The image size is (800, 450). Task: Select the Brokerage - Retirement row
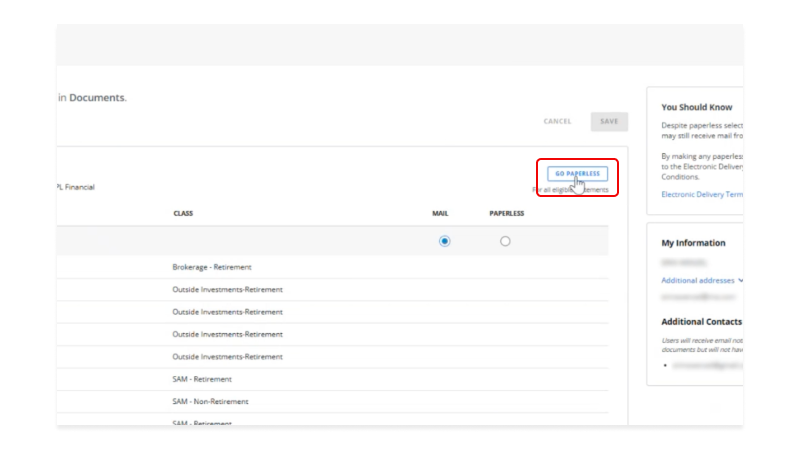pos(333,267)
